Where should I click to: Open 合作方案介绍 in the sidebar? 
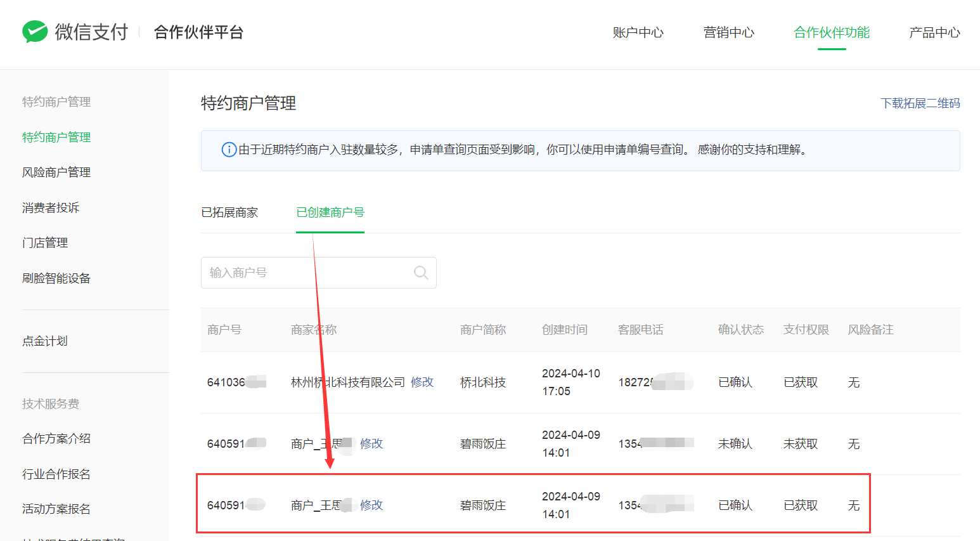pos(56,439)
